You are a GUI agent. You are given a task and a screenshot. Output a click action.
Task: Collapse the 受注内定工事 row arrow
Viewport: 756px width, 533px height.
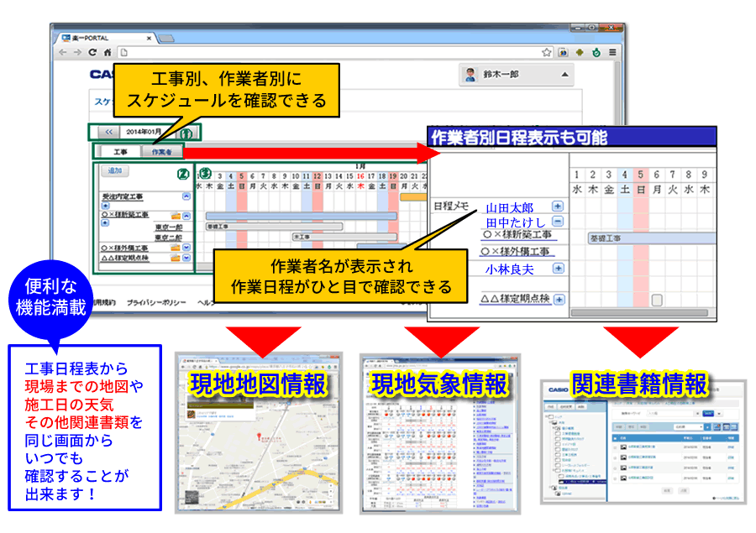(x=186, y=196)
